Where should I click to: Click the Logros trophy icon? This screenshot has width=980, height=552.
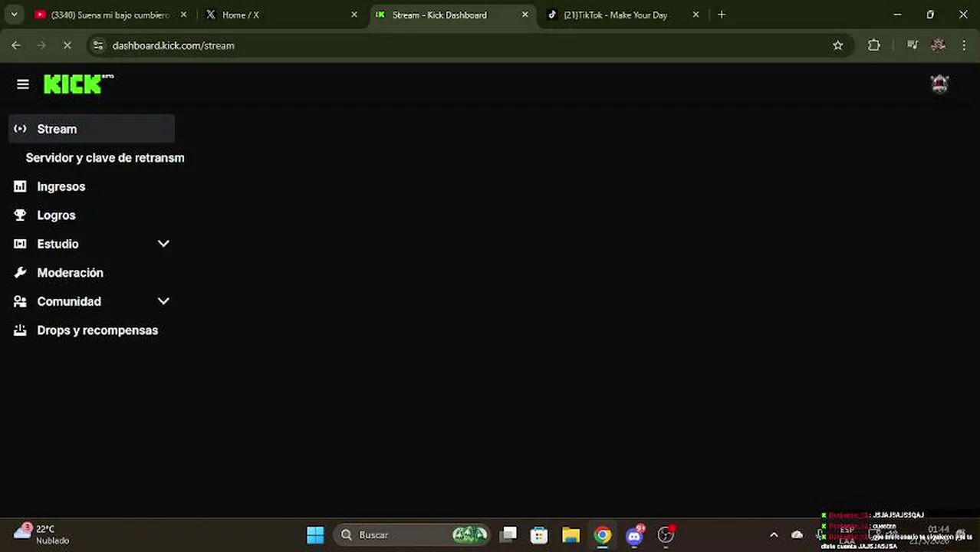(20, 215)
